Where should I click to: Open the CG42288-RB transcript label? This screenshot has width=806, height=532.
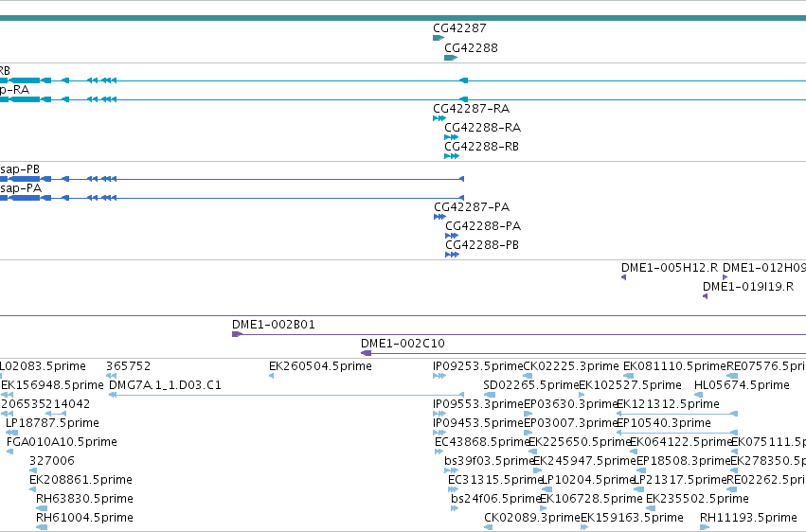click(x=482, y=147)
